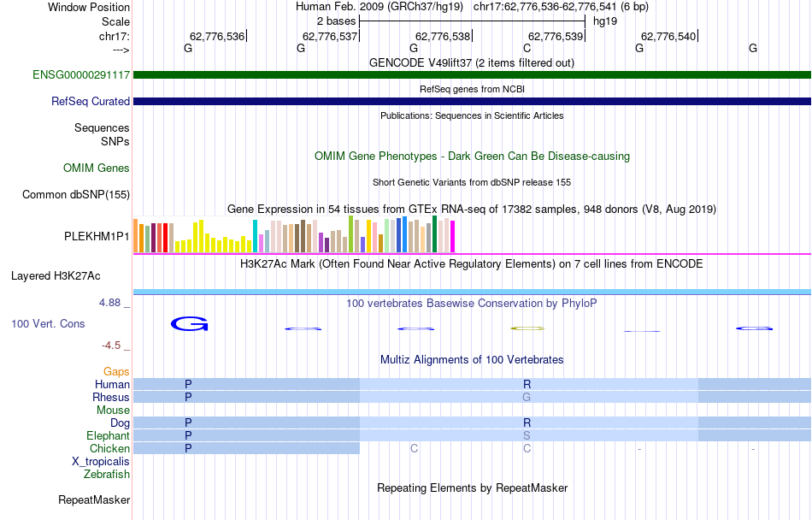Click the Layered H3K27Ac label
812x520 pixels.
[x=56, y=275]
